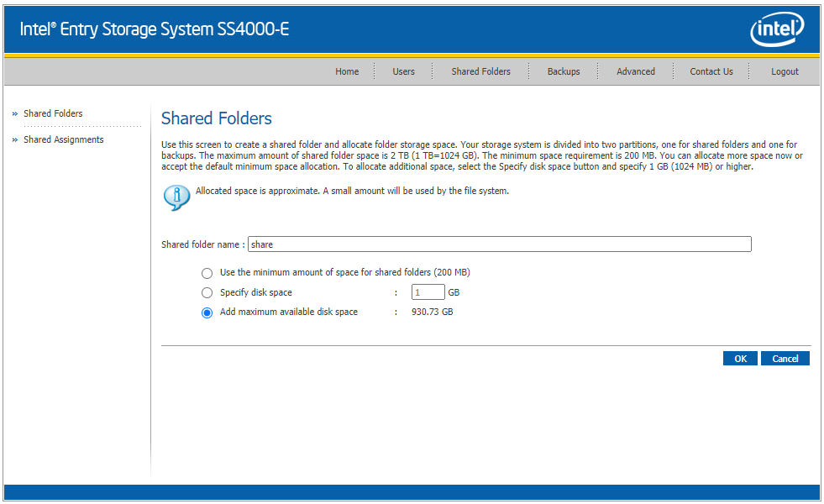The width and height of the screenshot is (824, 504).
Task: Open the Home menu item
Action: point(347,71)
